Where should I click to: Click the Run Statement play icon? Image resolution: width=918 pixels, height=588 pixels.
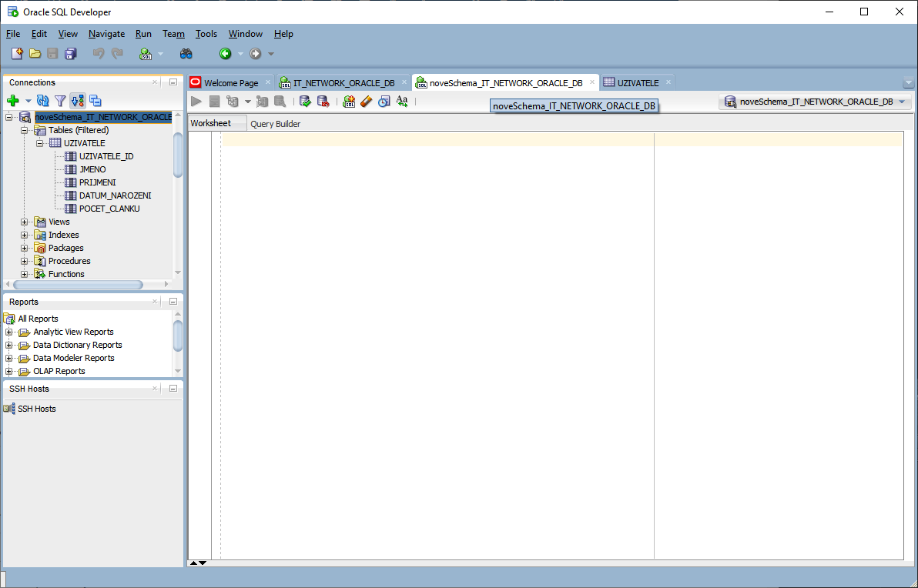196,102
